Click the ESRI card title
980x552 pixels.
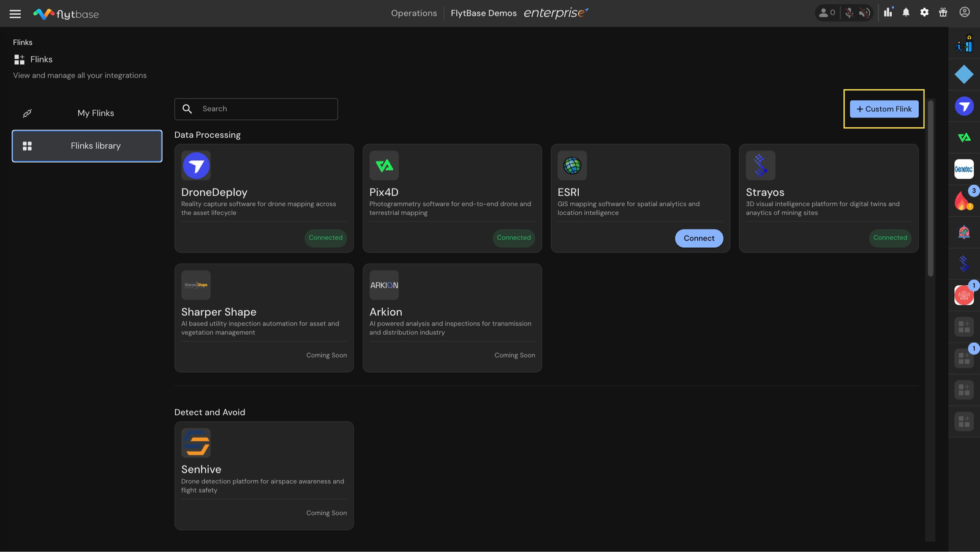[x=568, y=192]
